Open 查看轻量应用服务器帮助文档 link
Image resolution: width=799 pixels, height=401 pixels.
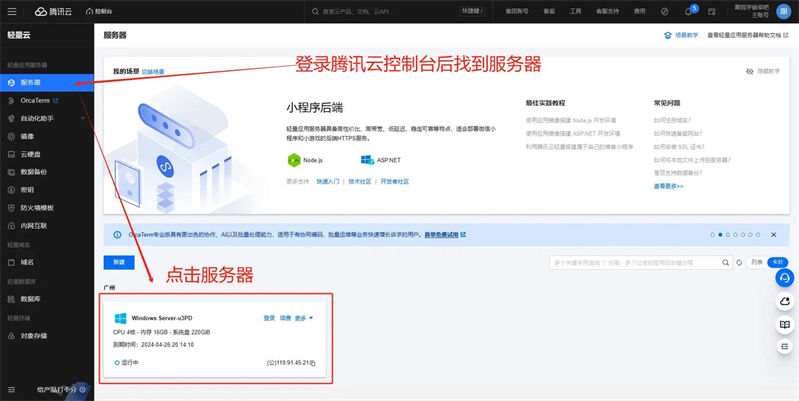coord(747,35)
